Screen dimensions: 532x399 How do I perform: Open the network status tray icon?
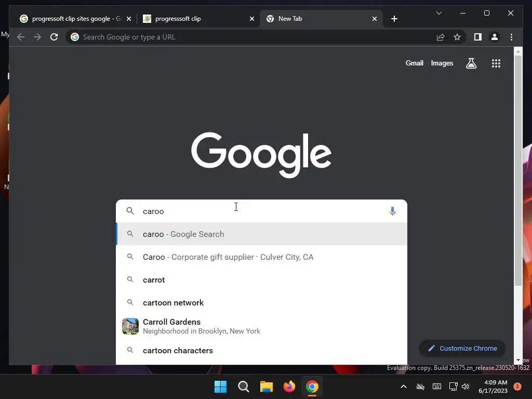(453, 387)
